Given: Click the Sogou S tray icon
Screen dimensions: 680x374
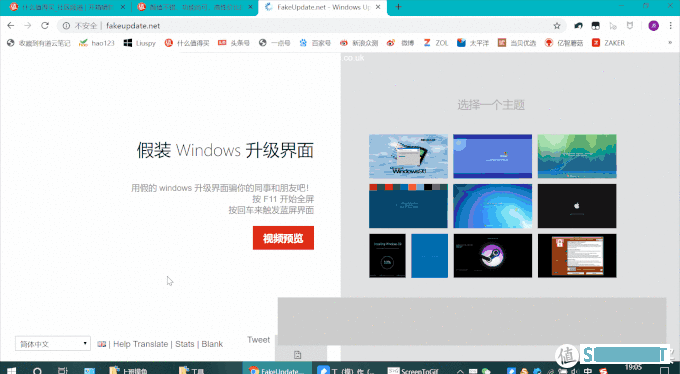Looking at the screenshot, I should coord(603,371).
